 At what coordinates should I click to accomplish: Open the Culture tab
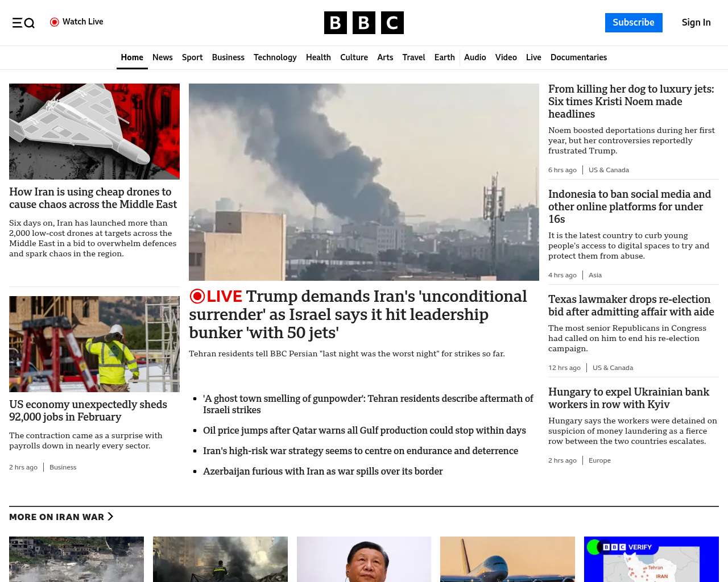354,57
